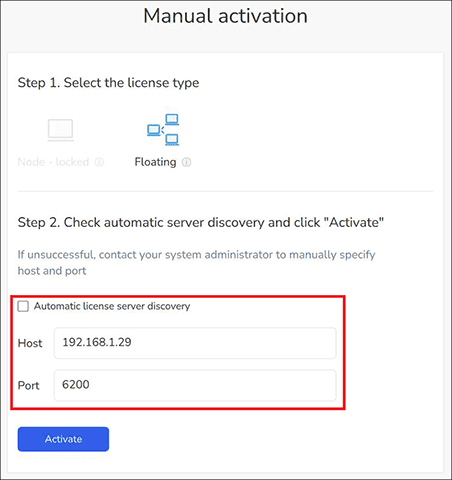Choose the Node - locked license label text
452x480 pixels.
pos(53,162)
